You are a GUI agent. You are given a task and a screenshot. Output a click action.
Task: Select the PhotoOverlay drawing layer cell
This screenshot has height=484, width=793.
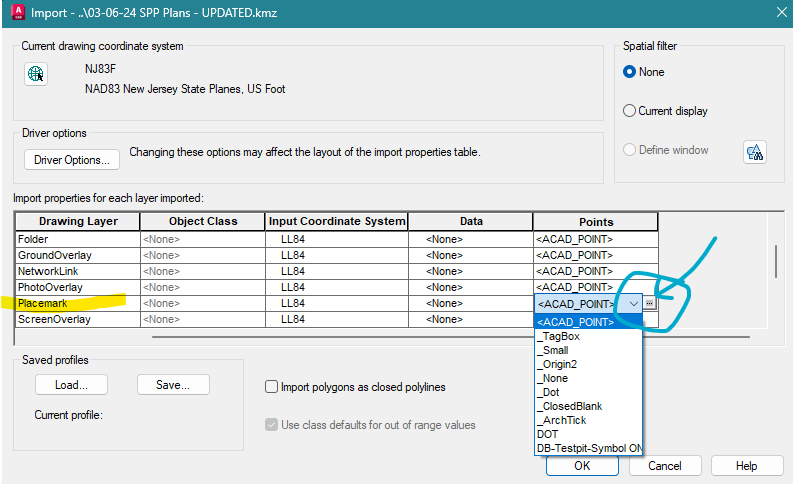coord(78,287)
